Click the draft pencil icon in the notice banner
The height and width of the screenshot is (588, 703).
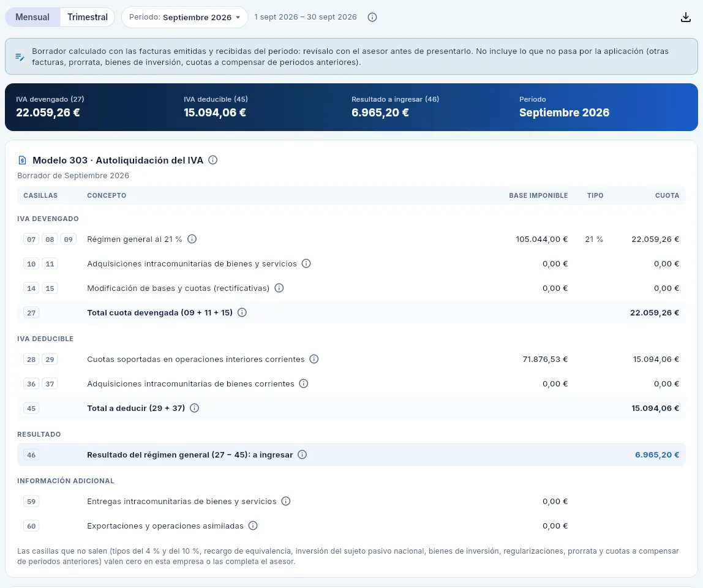20,57
